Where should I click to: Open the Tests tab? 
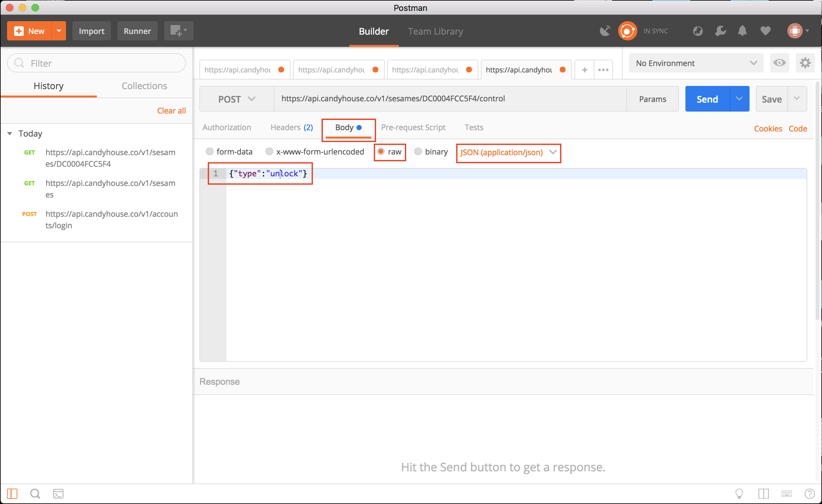tap(474, 127)
